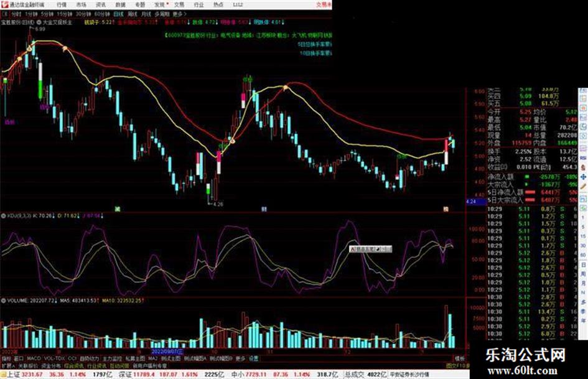This screenshot has height=379, width=588.
Task: Switch to 分时 chart period
Action: click(x=16, y=14)
